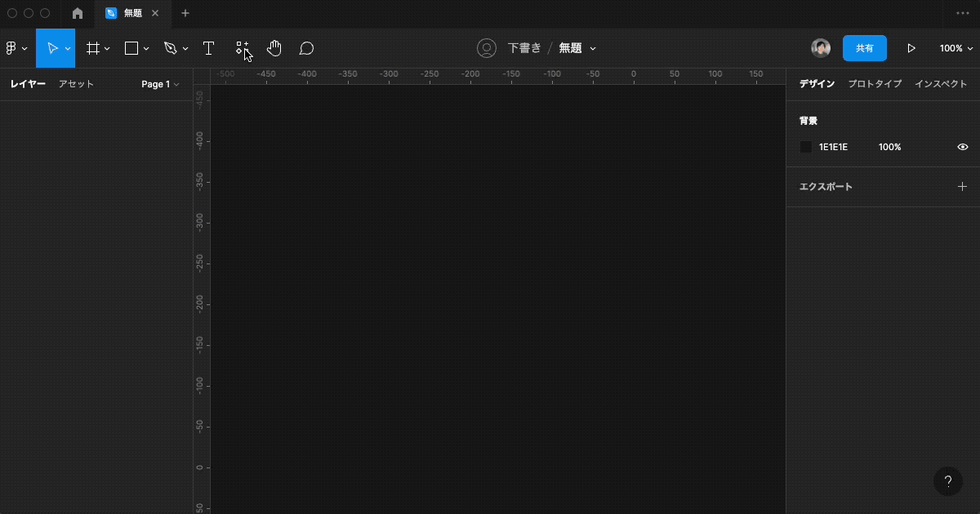Click the Figma file icon in the 無題 tab
This screenshot has height=514, width=980.
111,13
